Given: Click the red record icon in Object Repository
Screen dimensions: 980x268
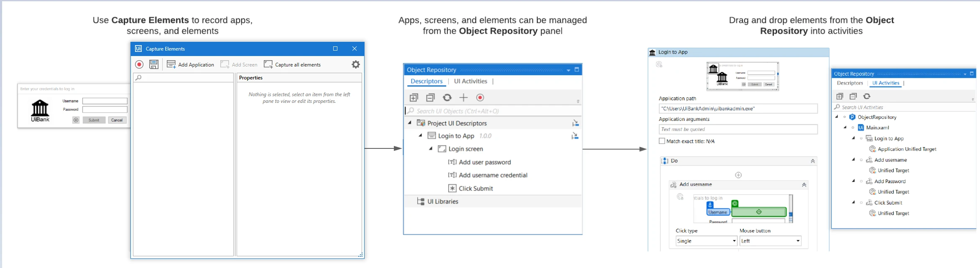Looking at the screenshot, I should [x=480, y=97].
